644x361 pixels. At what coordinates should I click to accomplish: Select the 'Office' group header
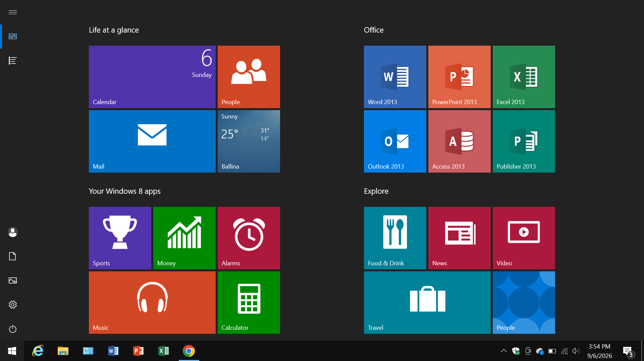click(x=374, y=30)
